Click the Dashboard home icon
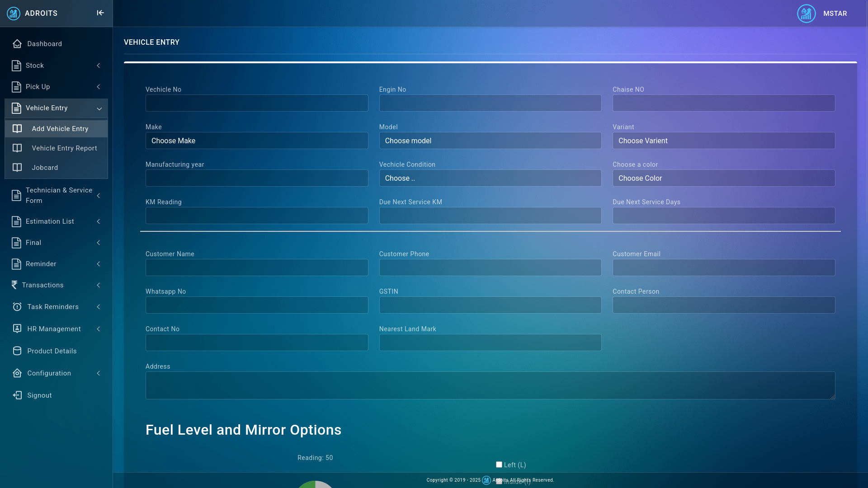Image resolution: width=868 pixels, height=488 pixels. [17, 44]
